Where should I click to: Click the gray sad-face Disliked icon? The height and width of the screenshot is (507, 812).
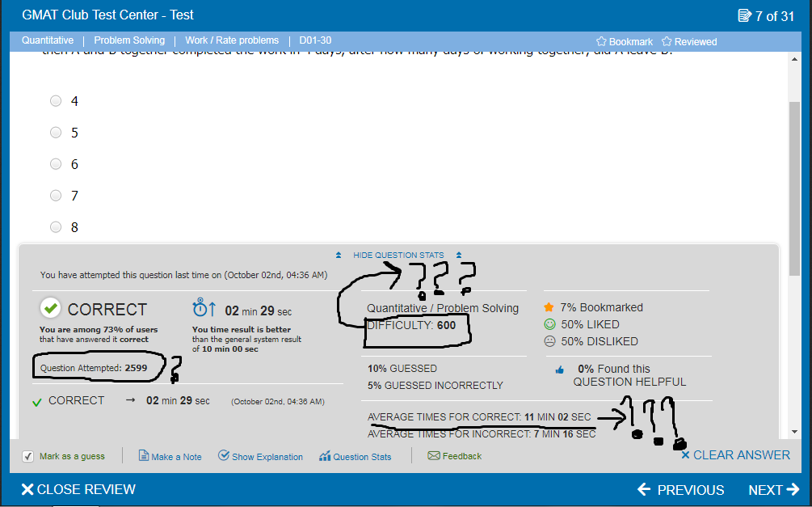coord(549,341)
